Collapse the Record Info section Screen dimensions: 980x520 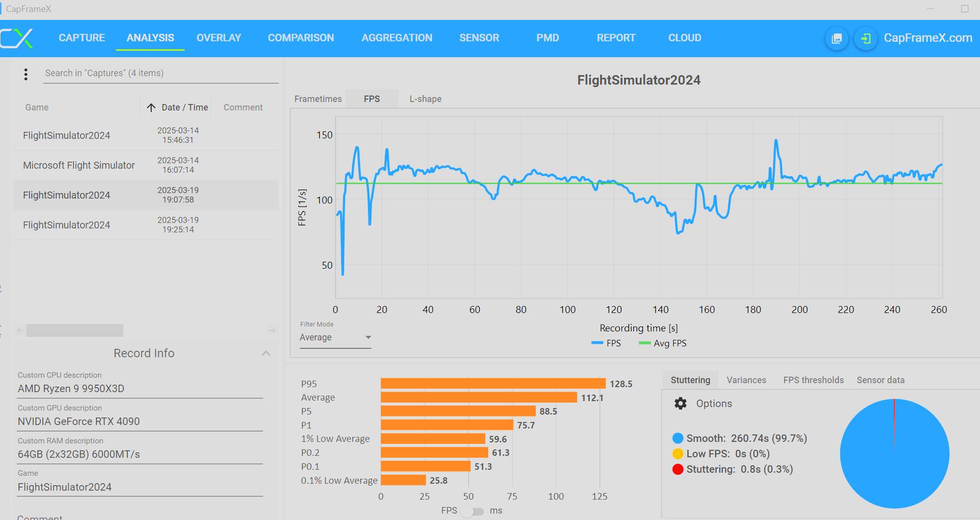[266, 353]
